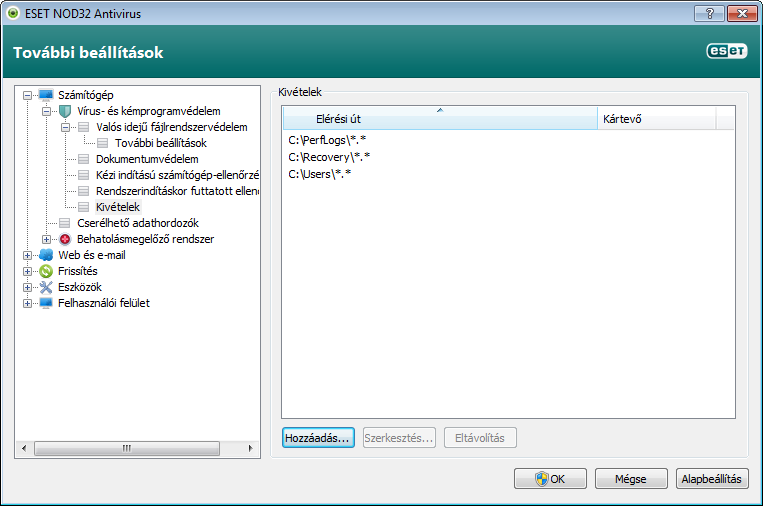Click the icon next to Dokumentumvédelem

click(x=84, y=159)
